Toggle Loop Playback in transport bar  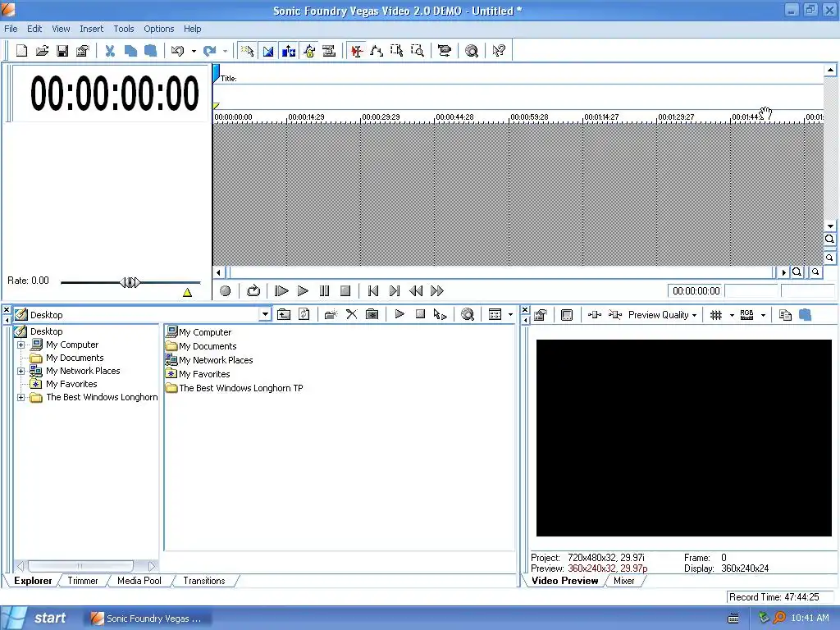tap(253, 291)
